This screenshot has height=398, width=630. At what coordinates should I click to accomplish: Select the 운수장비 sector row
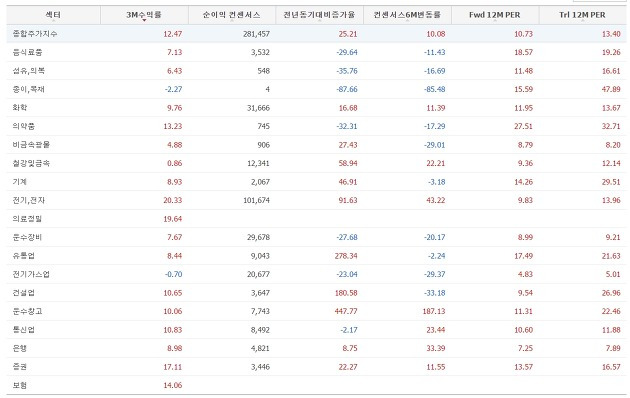[316, 237]
